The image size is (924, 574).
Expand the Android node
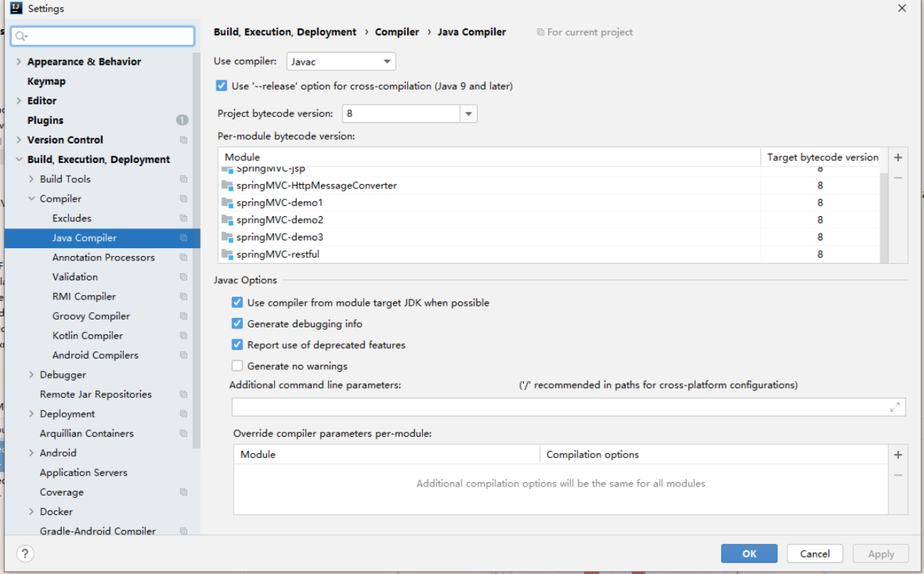pos(31,453)
